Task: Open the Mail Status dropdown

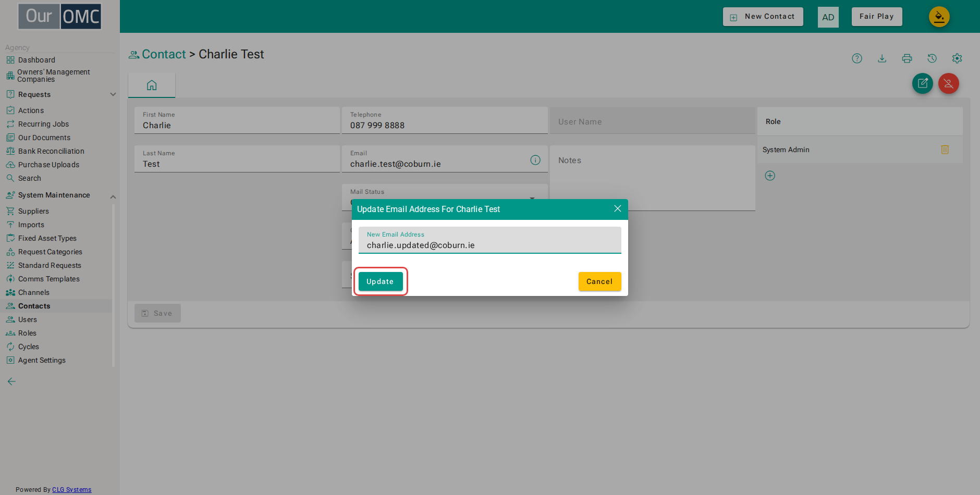Action: (x=445, y=197)
